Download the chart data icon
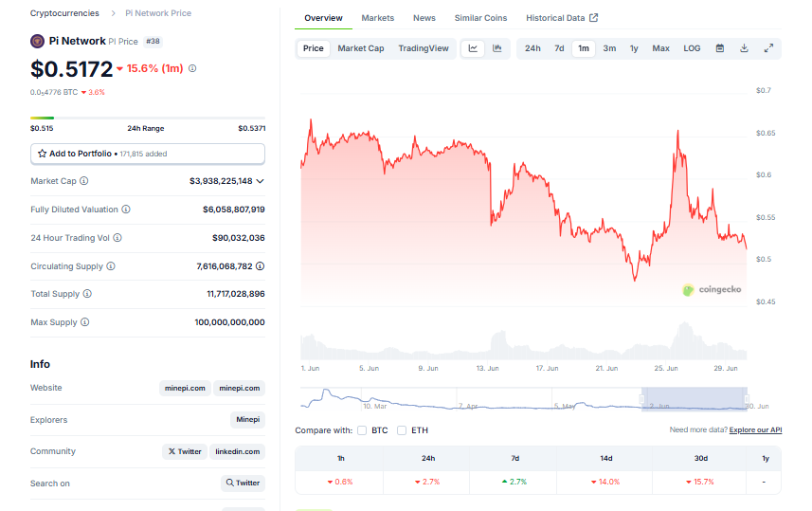This screenshot has width=812, height=511. click(x=744, y=48)
